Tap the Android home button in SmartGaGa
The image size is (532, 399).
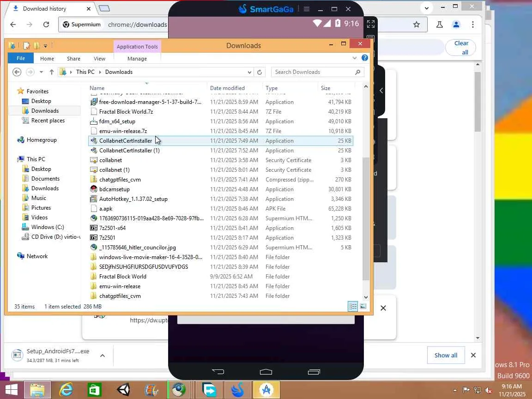[266, 372]
